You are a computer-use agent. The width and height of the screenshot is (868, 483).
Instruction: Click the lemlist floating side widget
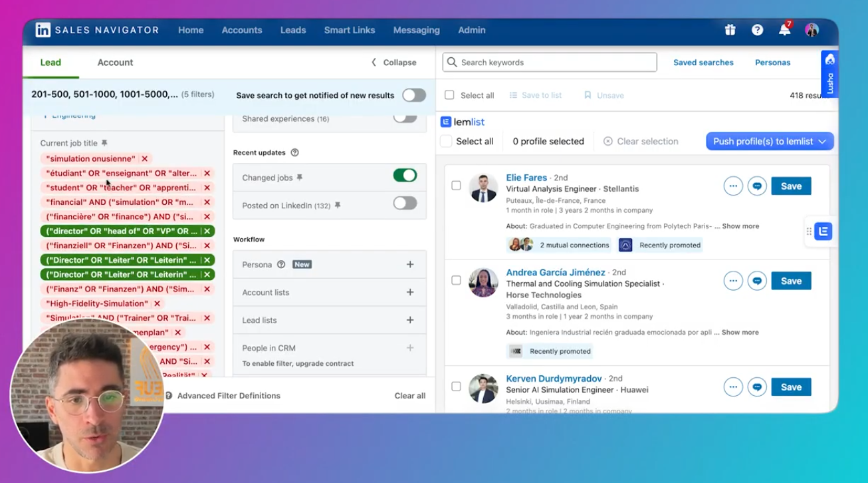coord(823,232)
